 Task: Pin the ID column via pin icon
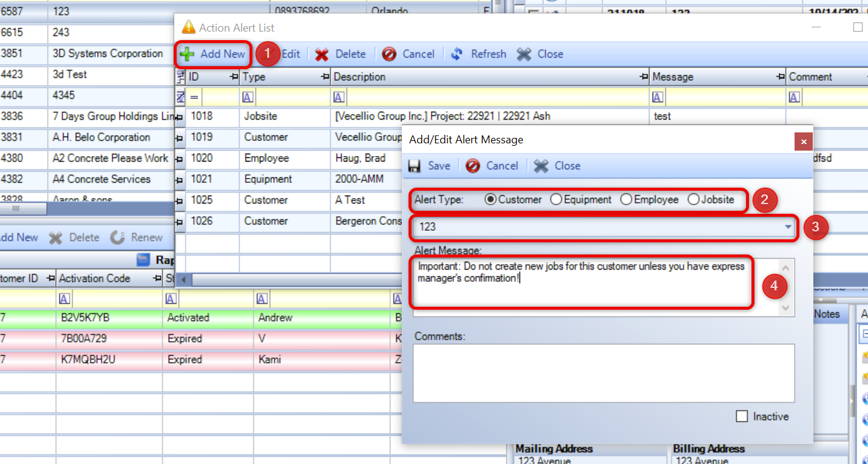(x=234, y=77)
